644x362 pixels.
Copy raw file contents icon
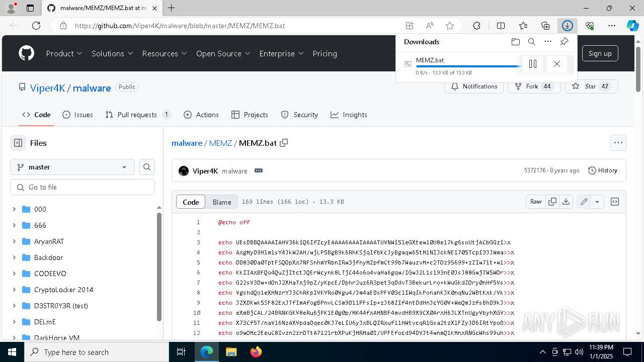coord(552,202)
